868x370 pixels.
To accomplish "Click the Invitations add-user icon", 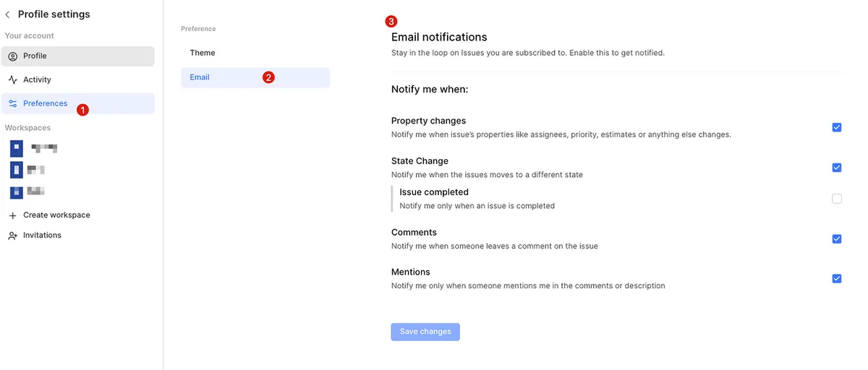I will 13,236.
